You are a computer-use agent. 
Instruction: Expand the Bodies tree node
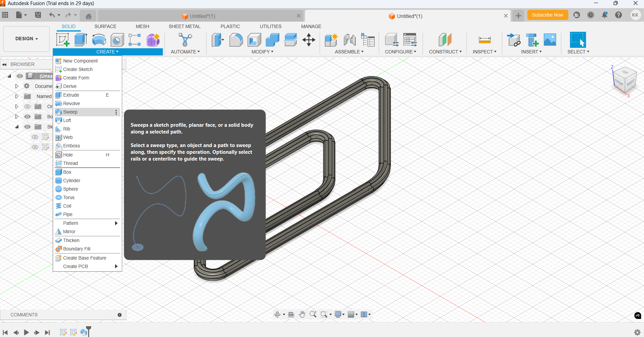[17, 117]
